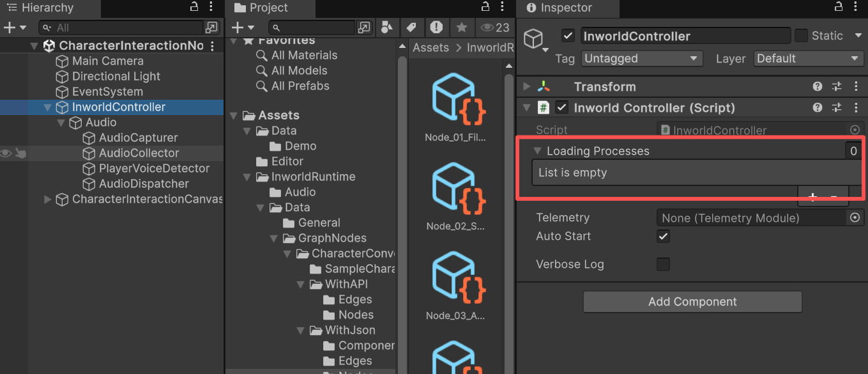Open the Tag dropdown
This screenshot has width=868, height=374.
click(x=642, y=58)
